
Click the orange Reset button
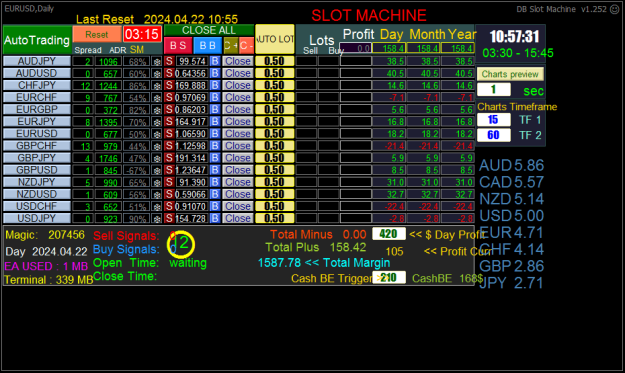click(x=97, y=35)
